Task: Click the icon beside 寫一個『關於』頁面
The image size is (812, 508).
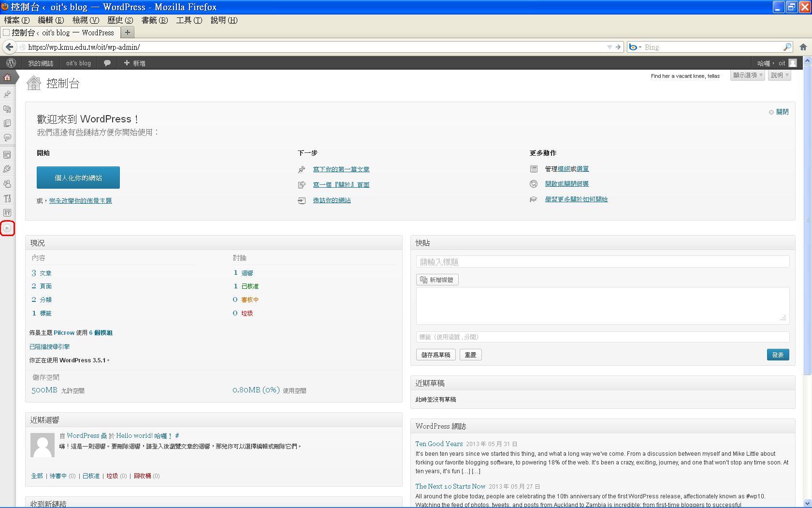Action: tap(302, 185)
